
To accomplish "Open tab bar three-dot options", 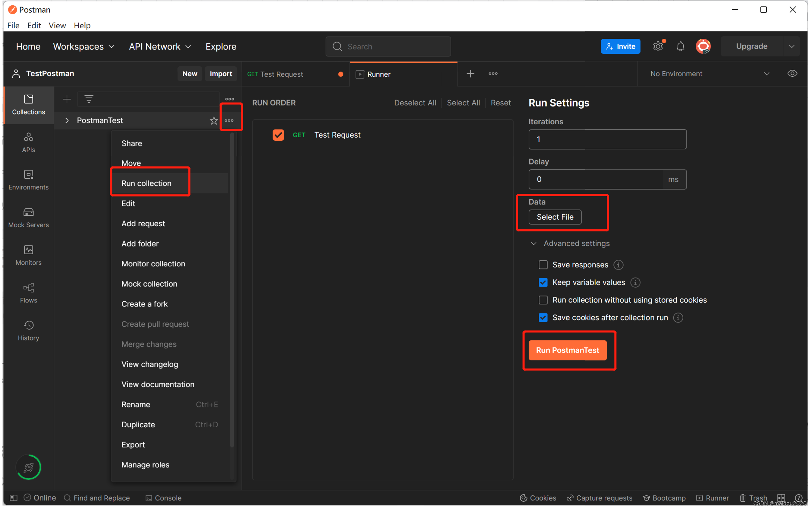I will pyautogui.click(x=493, y=74).
